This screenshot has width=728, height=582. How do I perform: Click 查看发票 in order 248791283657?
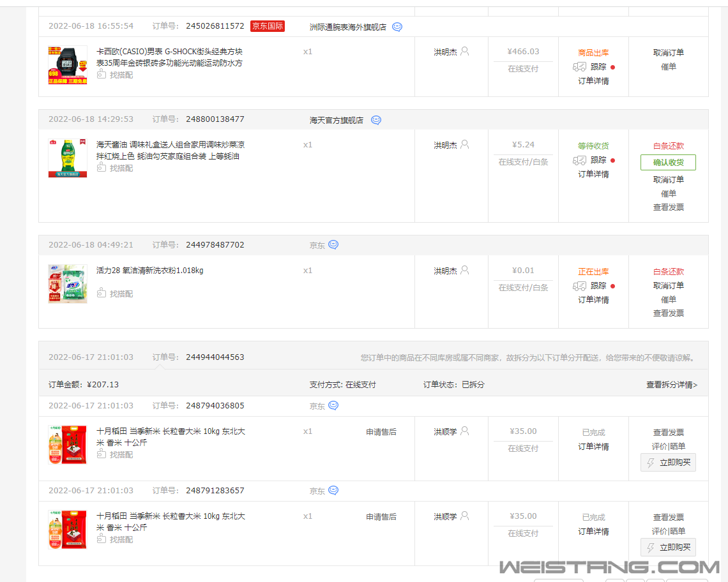point(668,517)
